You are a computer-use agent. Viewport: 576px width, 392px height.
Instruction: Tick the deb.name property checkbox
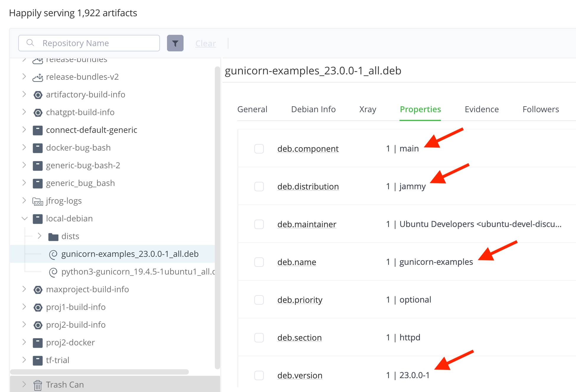coord(259,262)
